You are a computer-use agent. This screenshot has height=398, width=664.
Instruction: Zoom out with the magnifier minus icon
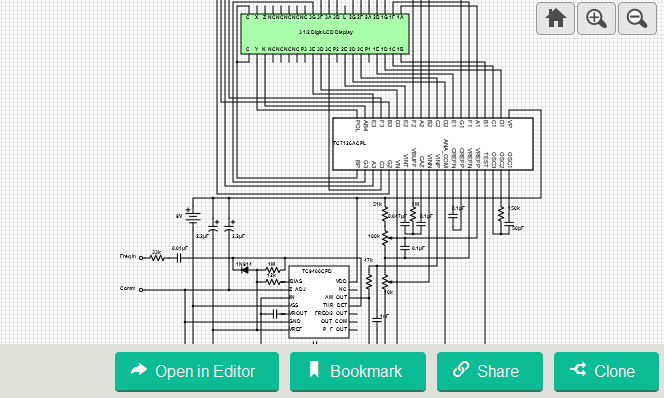click(x=637, y=19)
